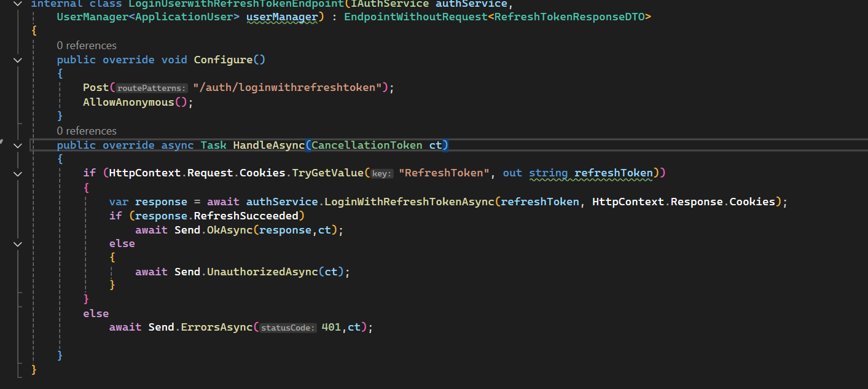Screen dimensions: 868x389
Task: Place cursor on AllowAnonymous call
Action: pyautogui.click(x=129, y=102)
